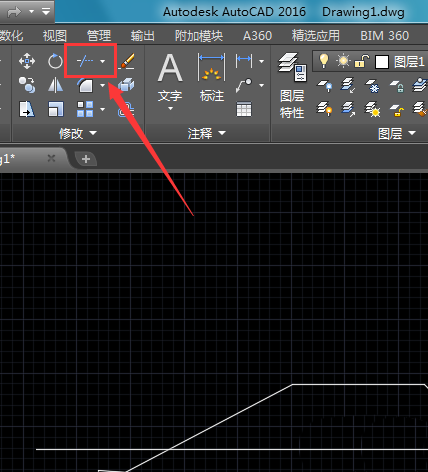428x472 pixels.
Task: Expand the 注释 panel
Action: [207, 134]
